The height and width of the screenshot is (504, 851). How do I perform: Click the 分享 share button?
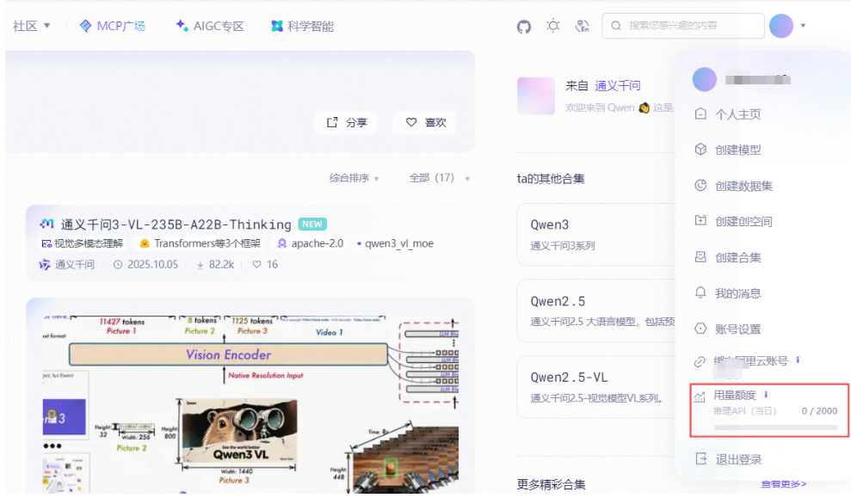coord(345,123)
